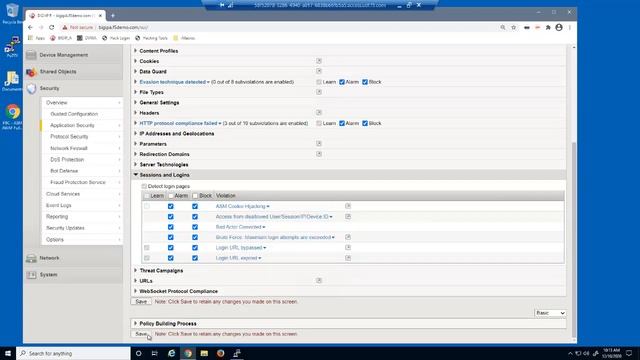Open the Device Management section icon

[31, 55]
